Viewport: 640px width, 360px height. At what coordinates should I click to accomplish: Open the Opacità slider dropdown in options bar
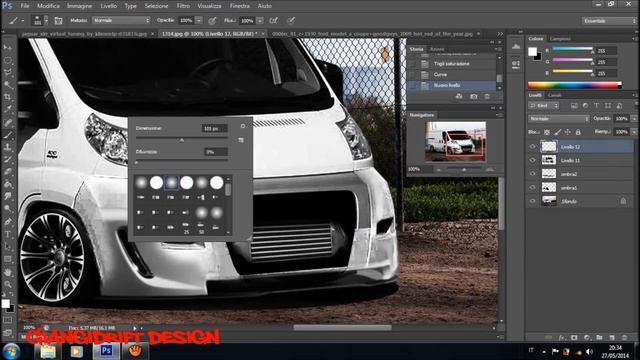tap(199, 20)
